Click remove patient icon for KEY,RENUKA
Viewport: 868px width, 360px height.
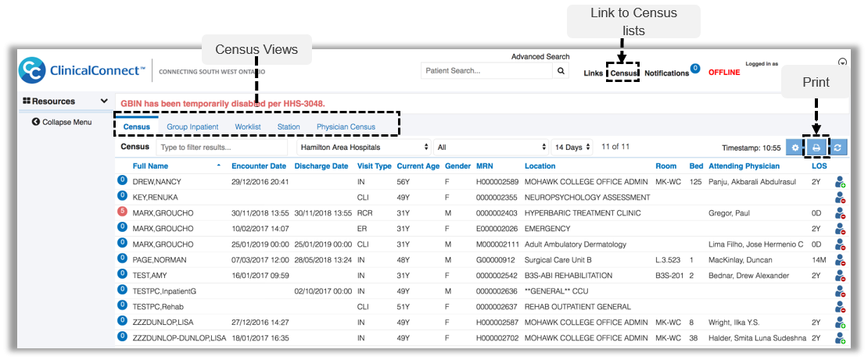point(840,198)
